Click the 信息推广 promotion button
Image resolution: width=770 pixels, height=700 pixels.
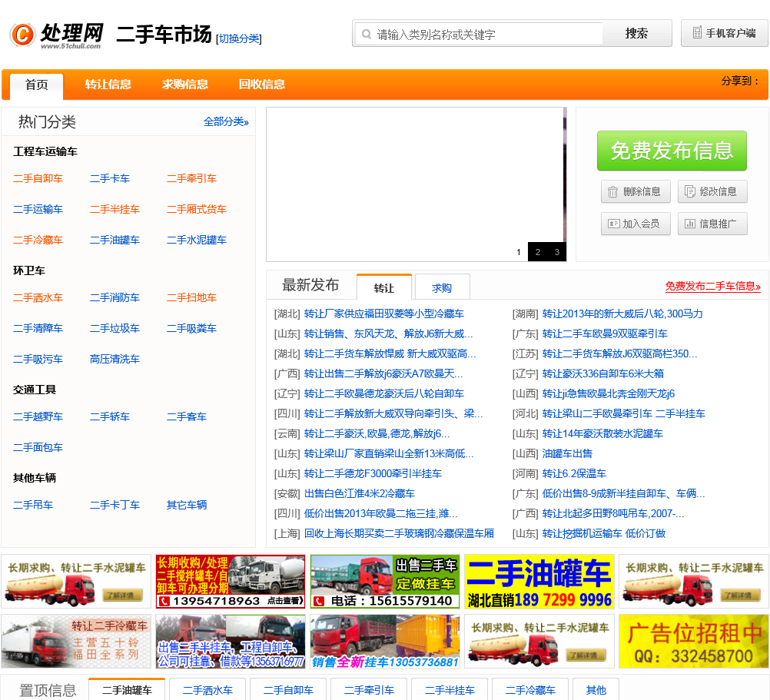click(712, 224)
